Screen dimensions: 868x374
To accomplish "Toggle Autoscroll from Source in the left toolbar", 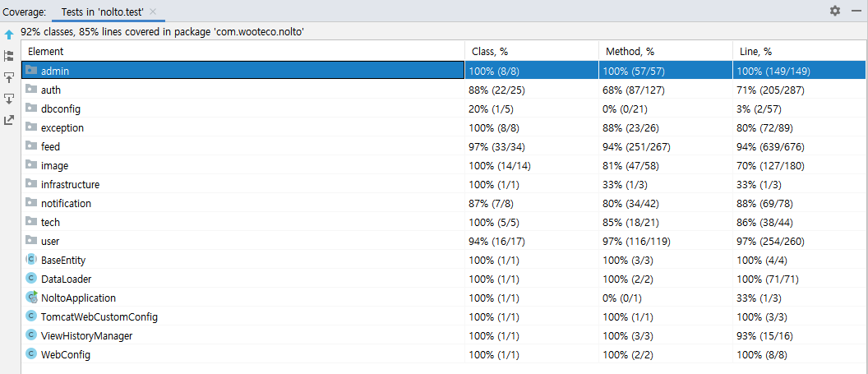I will click(x=9, y=99).
